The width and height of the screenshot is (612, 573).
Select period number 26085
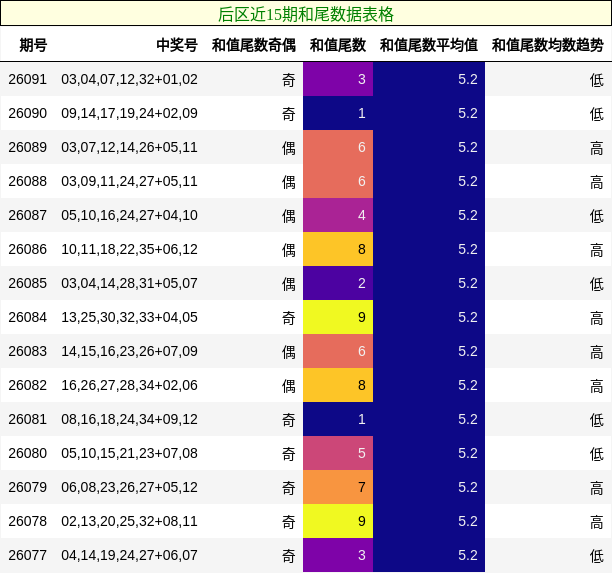tap(27, 283)
